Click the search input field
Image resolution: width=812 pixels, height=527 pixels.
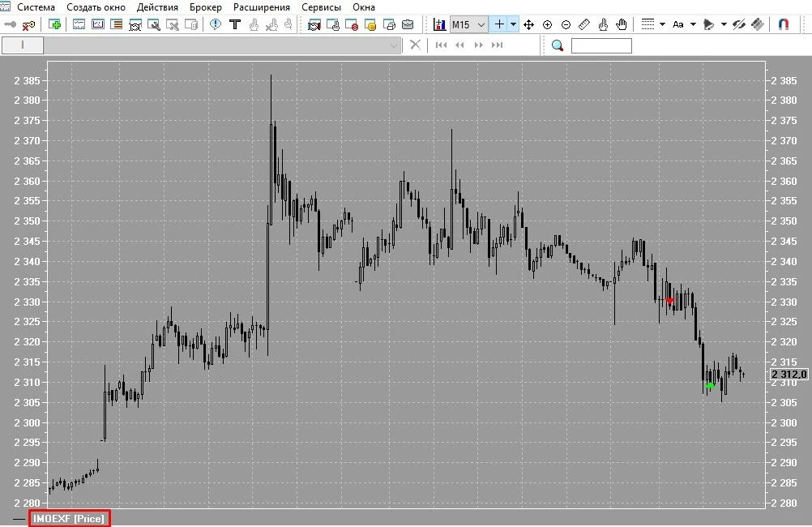(601, 45)
